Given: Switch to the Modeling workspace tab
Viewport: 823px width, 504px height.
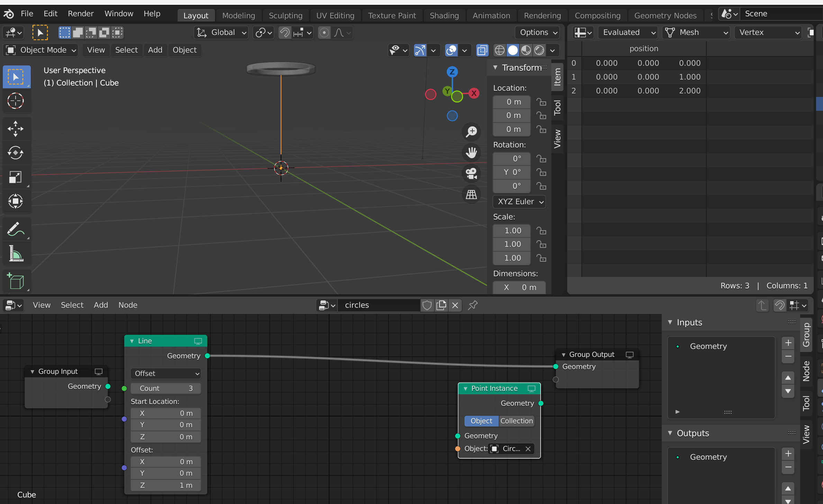Looking at the screenshot, I should [x=238, y=16].
